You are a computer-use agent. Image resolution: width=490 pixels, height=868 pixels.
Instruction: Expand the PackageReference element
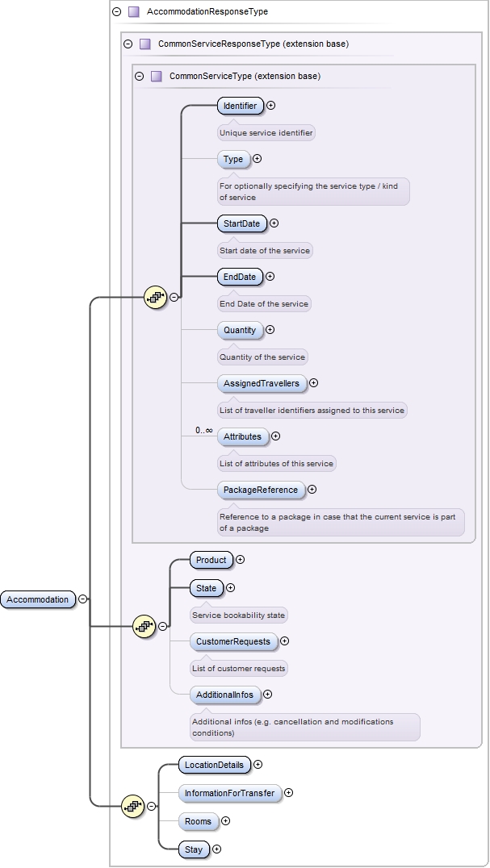pyautogui.click(x=312, y=489)
